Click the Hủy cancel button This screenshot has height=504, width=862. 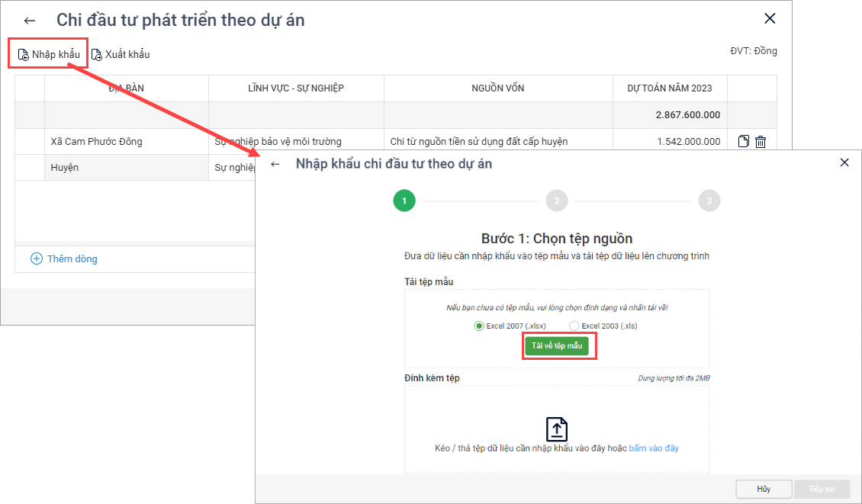point(763,489)
